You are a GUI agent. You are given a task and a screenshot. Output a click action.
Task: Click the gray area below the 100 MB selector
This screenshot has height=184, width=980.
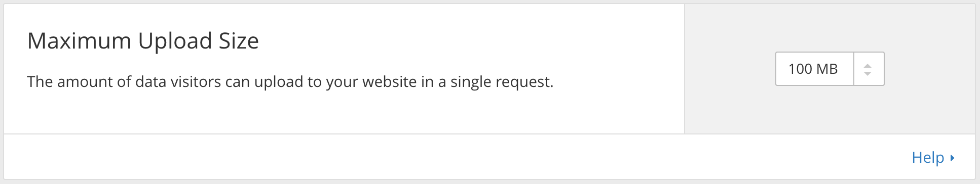coord(830,110)
